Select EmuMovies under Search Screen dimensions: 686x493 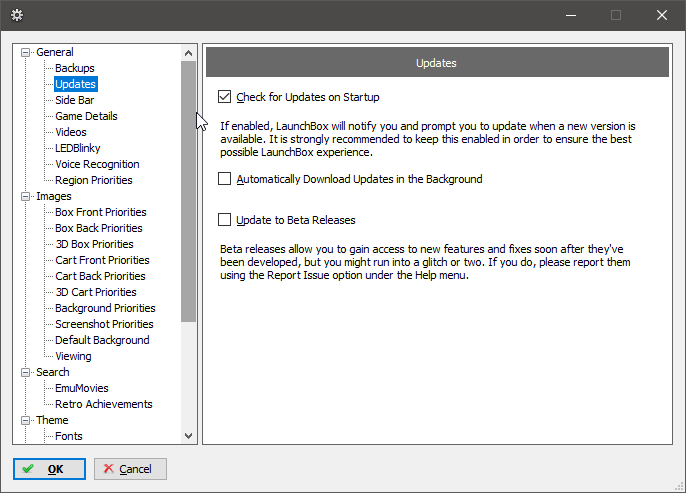click(81, 388)
